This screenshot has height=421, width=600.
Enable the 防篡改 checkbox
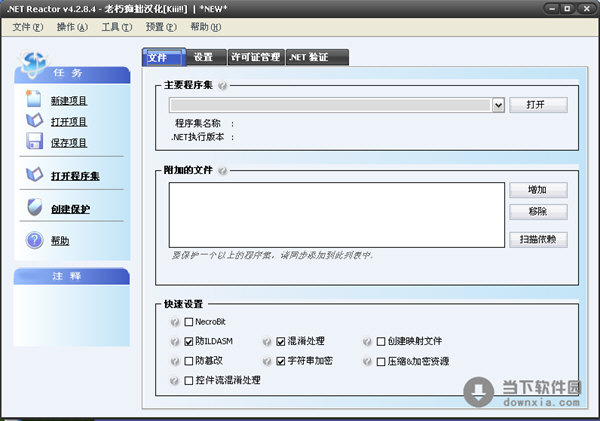(x=189, y=361)
